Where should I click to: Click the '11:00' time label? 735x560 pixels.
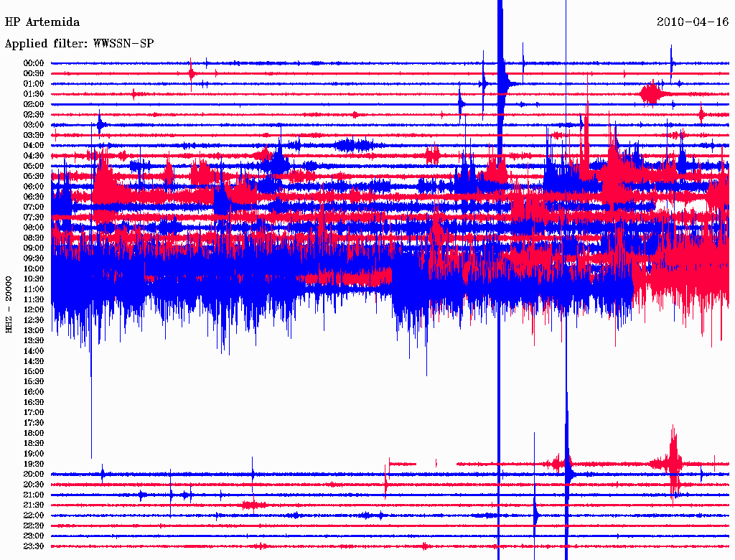pos(34,289)
